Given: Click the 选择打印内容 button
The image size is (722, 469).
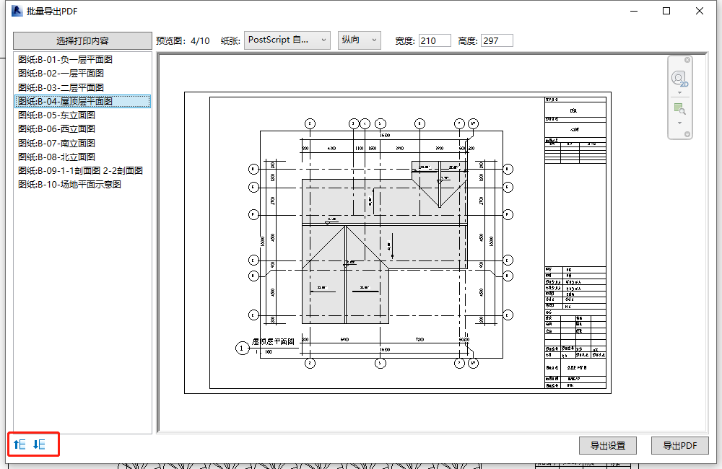Looking at the screenshot, I should 82,41.
